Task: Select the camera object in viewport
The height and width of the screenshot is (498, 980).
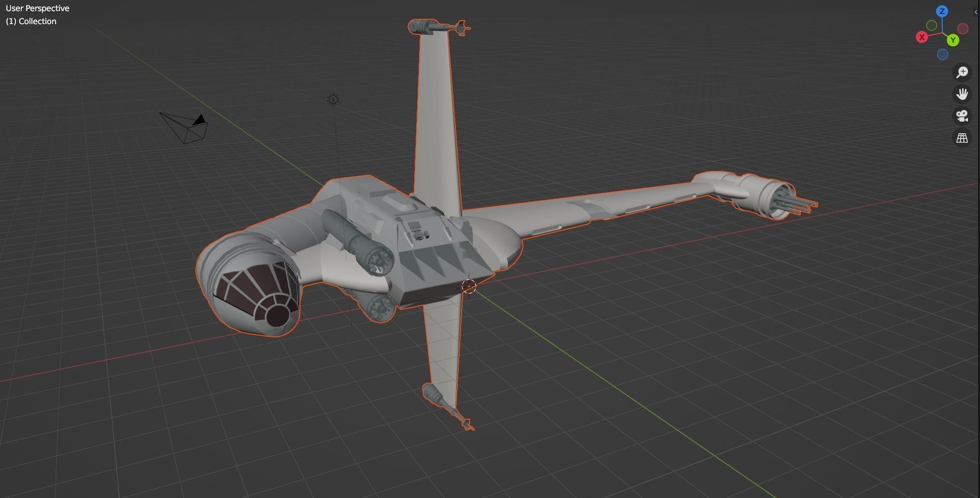Action: pos(184,128)
